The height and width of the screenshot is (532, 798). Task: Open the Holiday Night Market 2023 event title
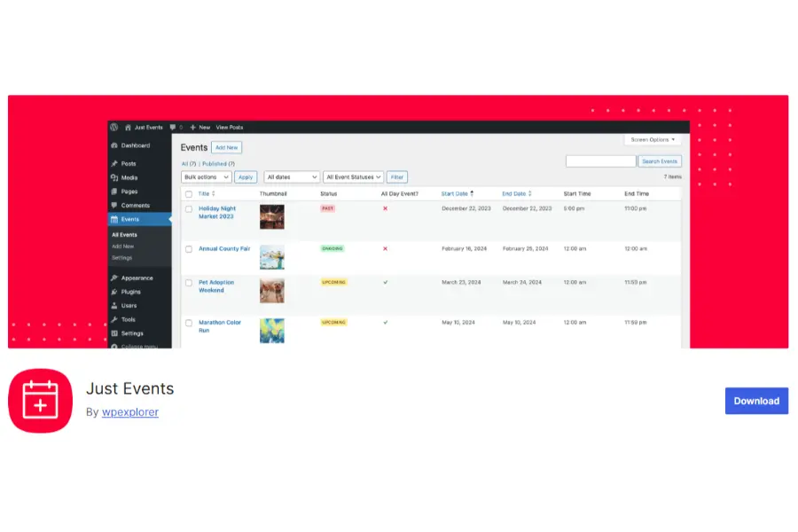tap(217, 212)
